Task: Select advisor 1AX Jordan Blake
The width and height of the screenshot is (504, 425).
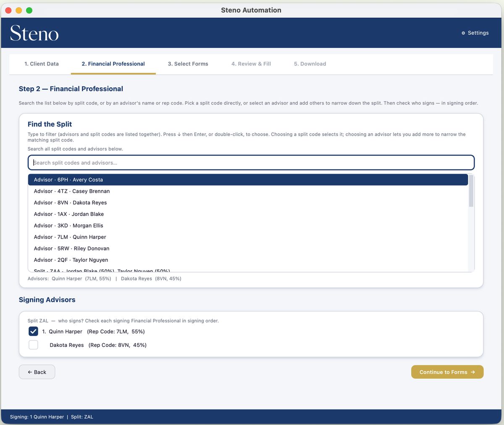Action: (248, 214)
